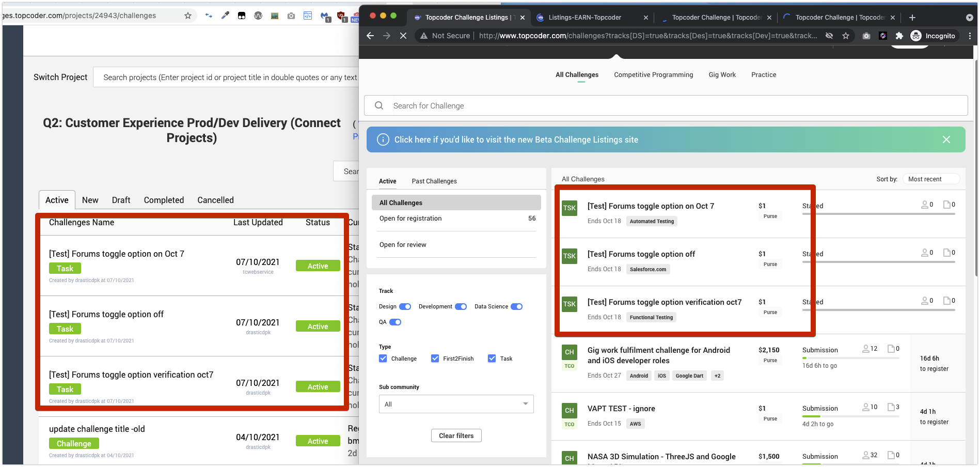
Task: Click the Malwarebytes extension icon with badge 1
Action: [324, 16]
